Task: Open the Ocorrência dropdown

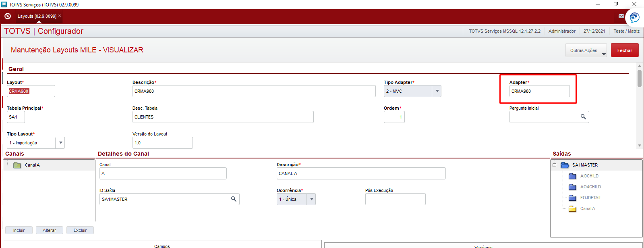Action: (311, 199)
